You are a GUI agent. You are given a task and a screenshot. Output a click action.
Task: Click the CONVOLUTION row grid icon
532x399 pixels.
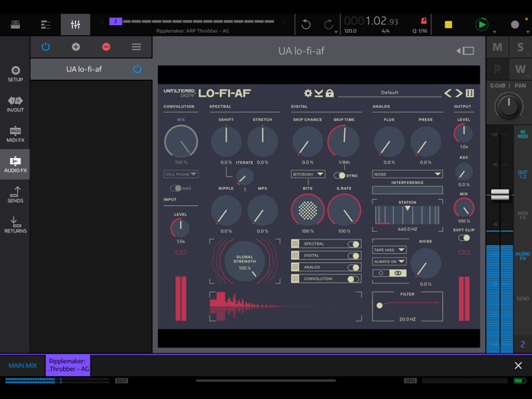[x=295, y=279]
